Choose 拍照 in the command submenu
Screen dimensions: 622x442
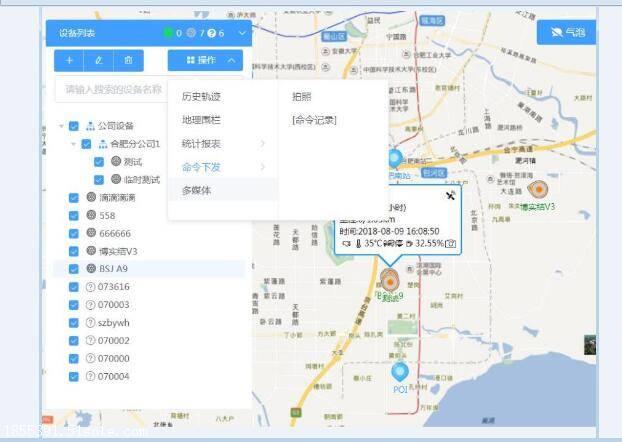point(301,97)
